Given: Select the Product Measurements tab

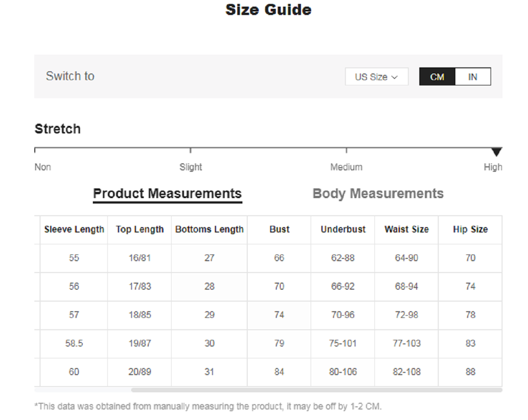Looking at the screenshot, I should [167, 194].
